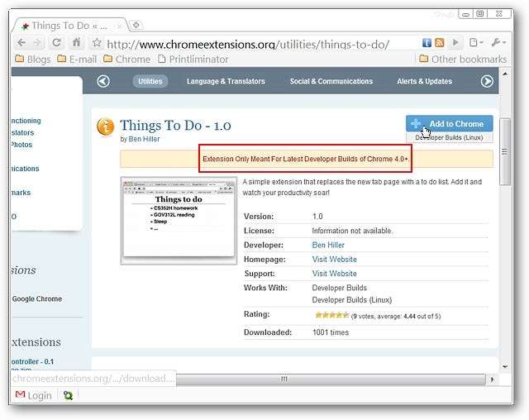
Task: Click the address bar URL field
Action: tap(248, 44)
